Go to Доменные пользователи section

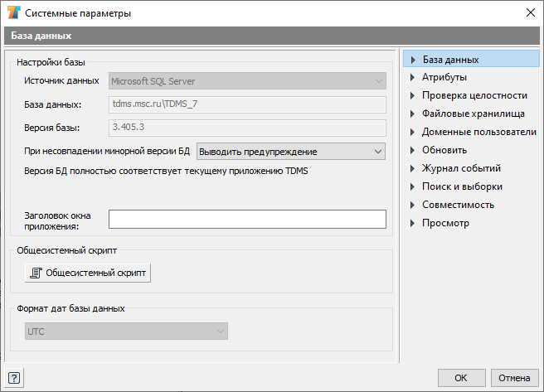[478, 132]
